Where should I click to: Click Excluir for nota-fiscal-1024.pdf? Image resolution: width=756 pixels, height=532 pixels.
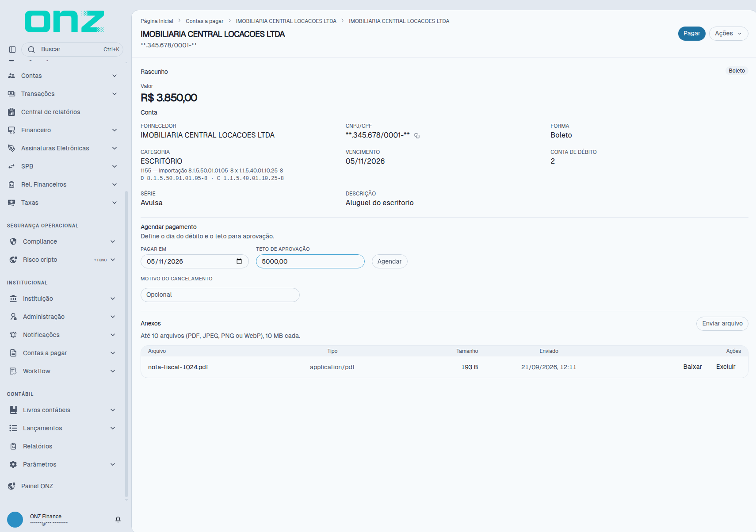[x=725, y=367]
